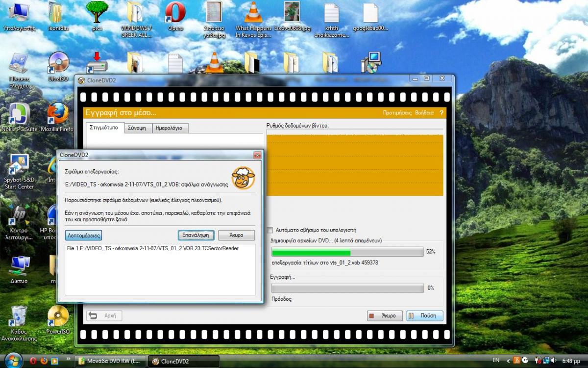Select CloneDVD2 taskbar button

[x=184, y=361]
